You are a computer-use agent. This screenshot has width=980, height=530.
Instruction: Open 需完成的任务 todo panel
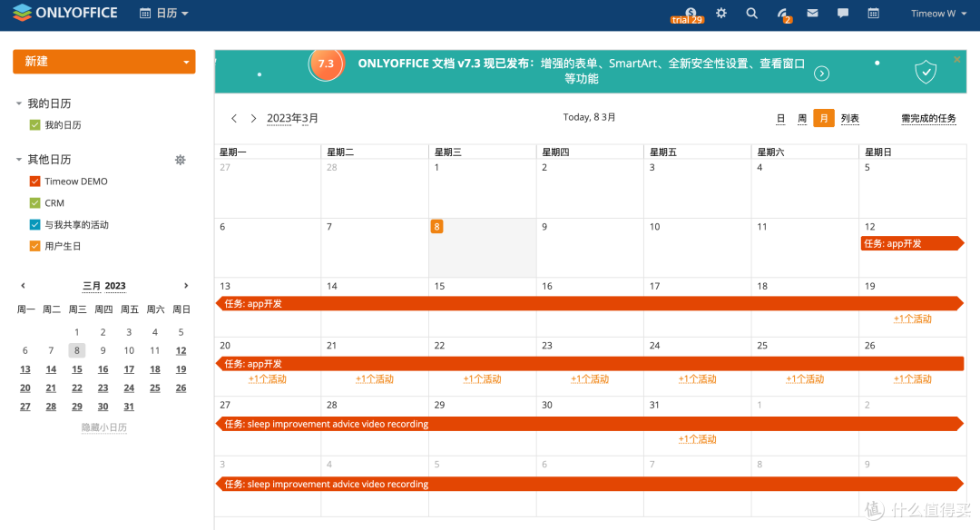[x=929, y=118]
